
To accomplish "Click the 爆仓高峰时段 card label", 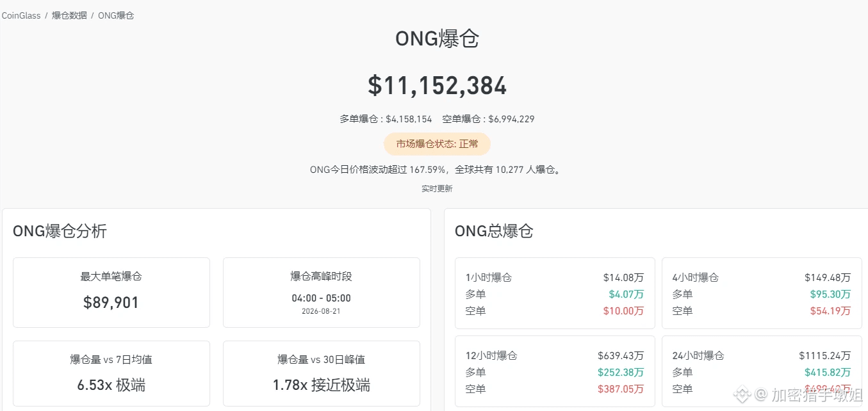I will [321, 277].
